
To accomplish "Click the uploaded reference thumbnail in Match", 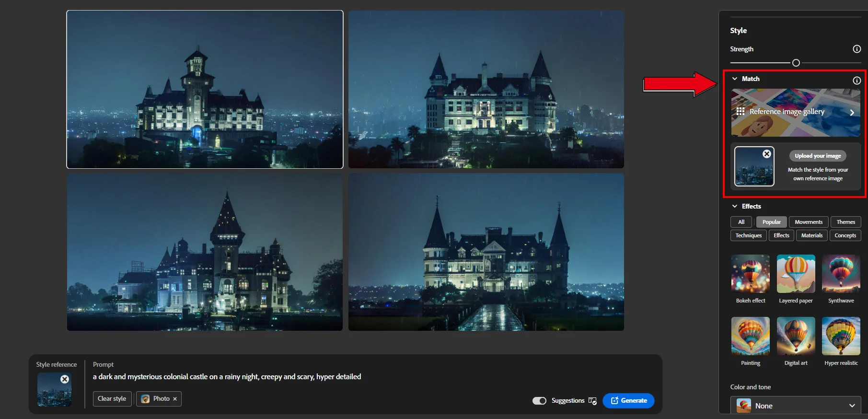I will click(754, 166).
